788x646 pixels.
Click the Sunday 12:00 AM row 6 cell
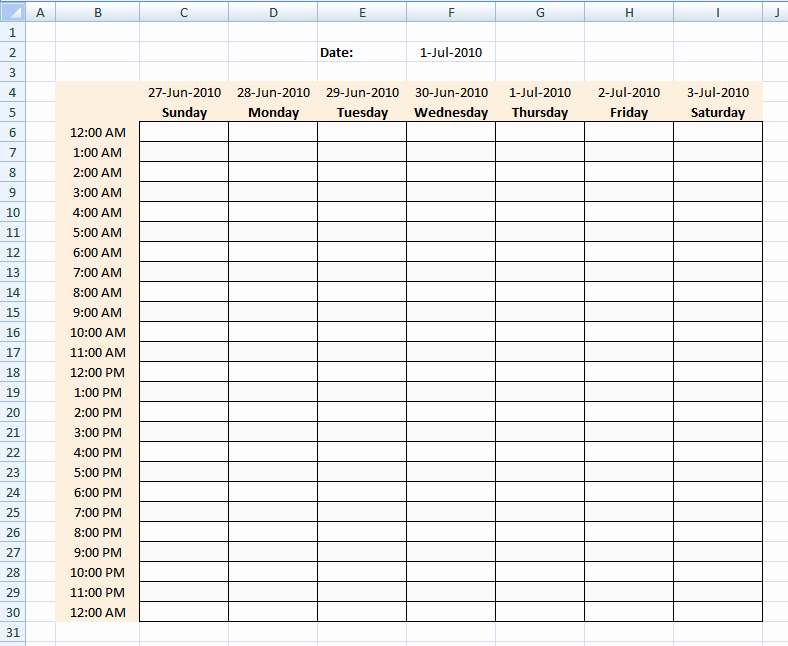184,132
